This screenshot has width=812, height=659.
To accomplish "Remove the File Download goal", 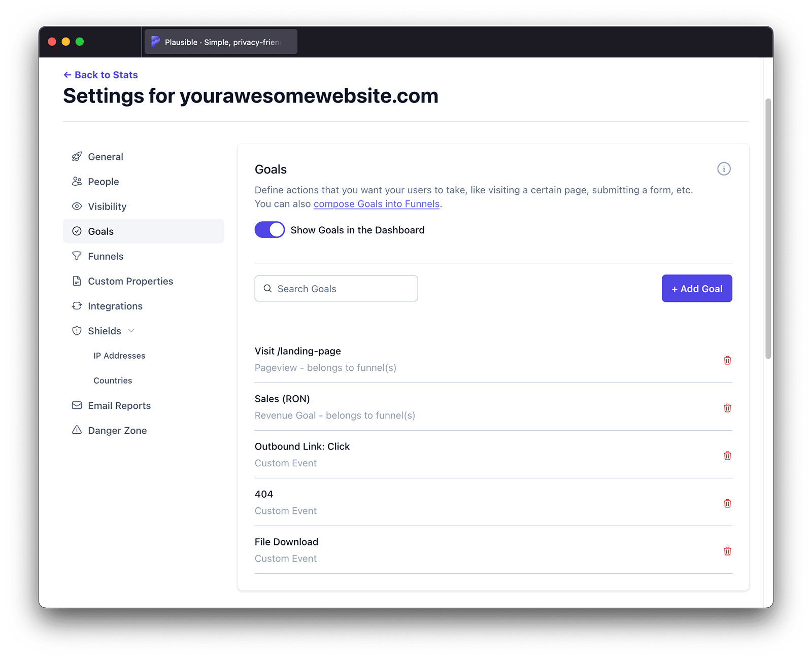I will 727,551.
